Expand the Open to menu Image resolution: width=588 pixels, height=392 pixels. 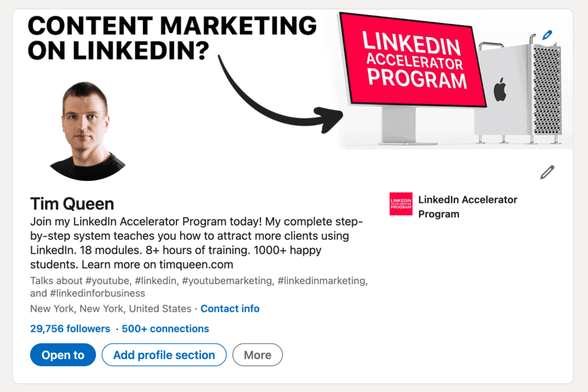coord(63,355)
